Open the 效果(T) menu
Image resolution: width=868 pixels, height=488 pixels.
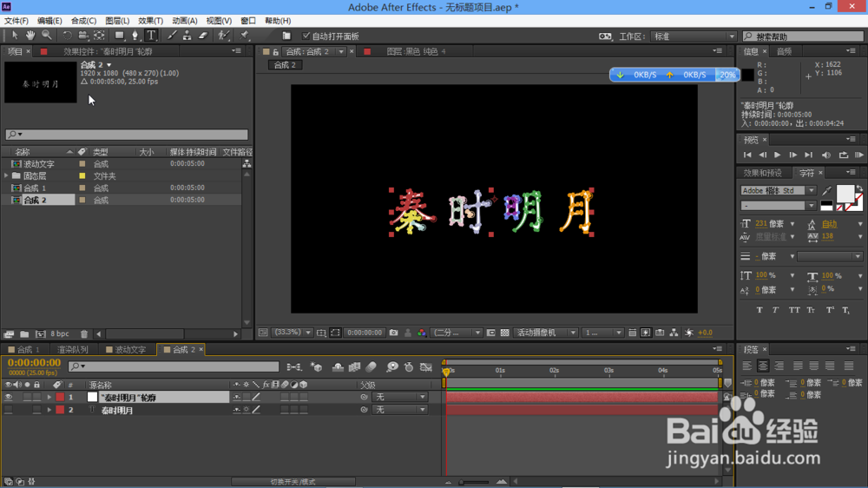pos(150,21)
